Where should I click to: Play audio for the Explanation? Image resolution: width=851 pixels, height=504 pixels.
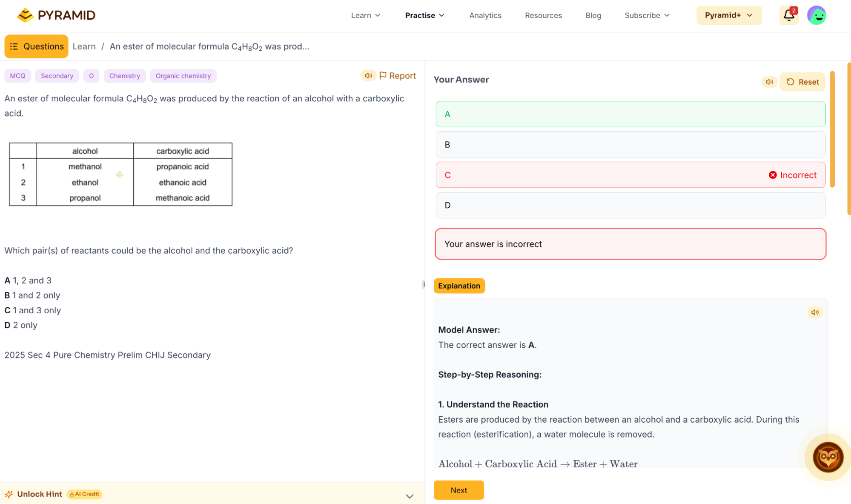[815, 312]
